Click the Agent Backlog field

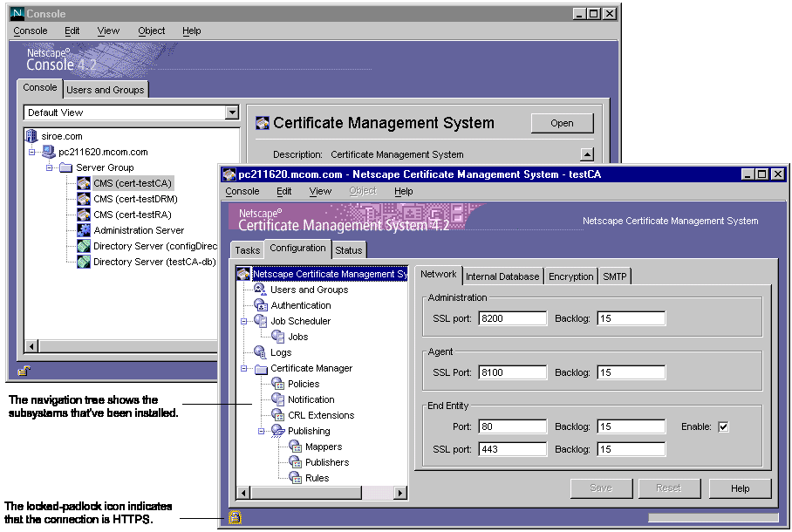tap(632, 372)
